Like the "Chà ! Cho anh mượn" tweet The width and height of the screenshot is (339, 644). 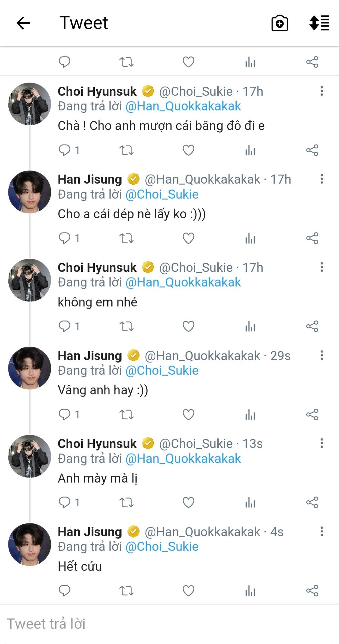pos(188,150)
